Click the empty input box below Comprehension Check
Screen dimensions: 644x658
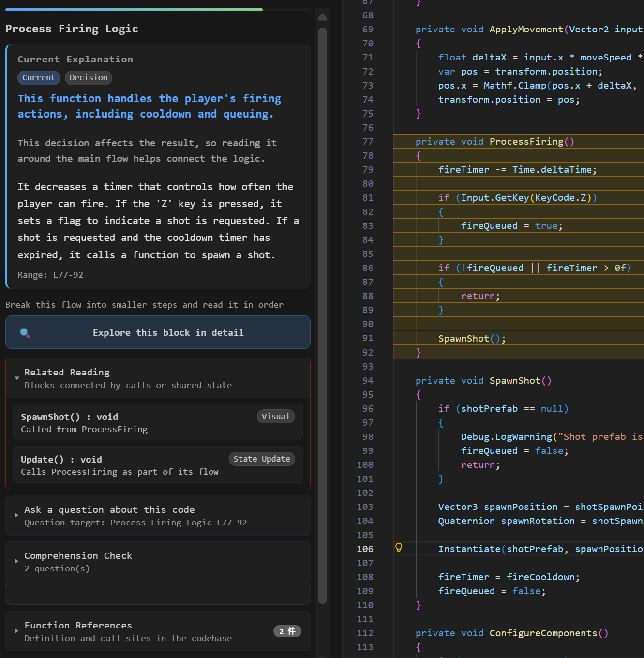(x=158, y=593)
